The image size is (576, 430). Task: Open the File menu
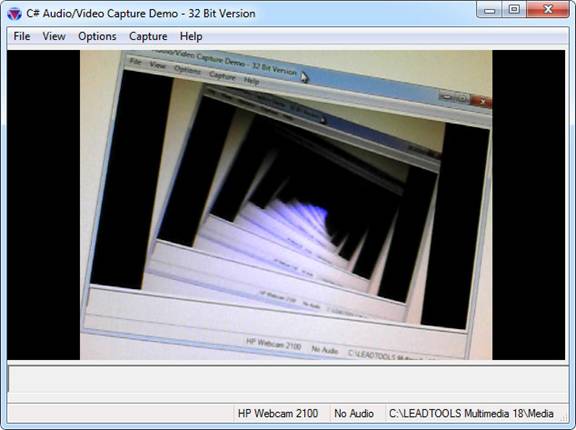click(22, 36)
